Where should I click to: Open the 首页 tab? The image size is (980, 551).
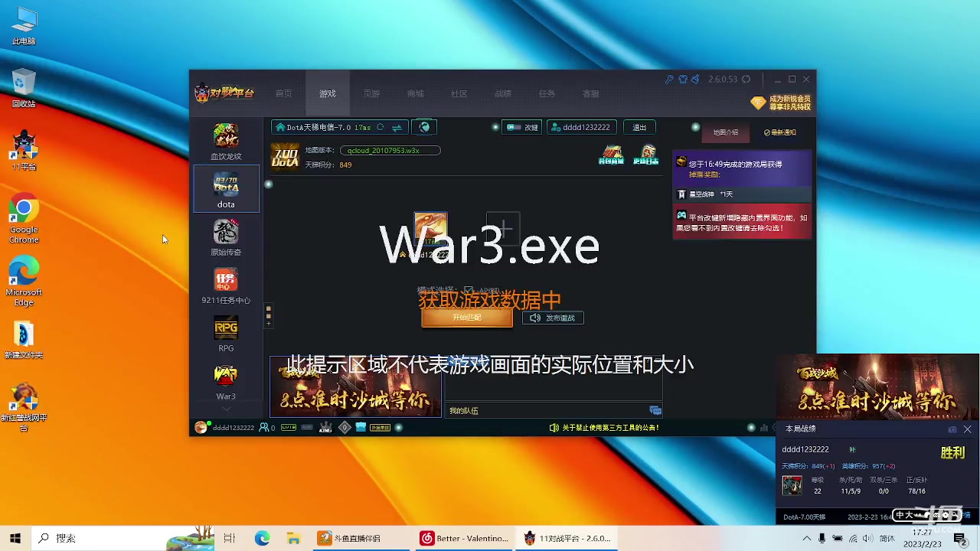pos(283,93)
